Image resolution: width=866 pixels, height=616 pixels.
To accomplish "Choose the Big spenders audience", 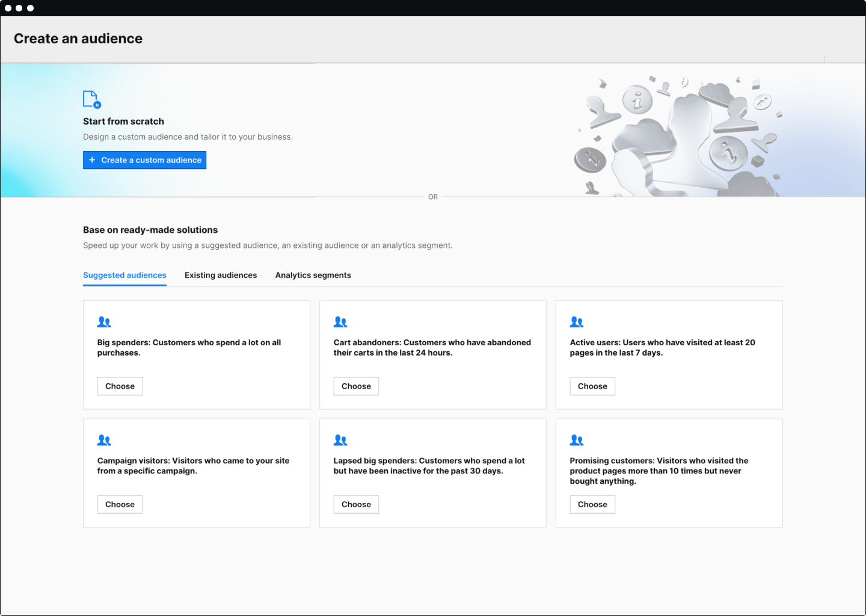I will (x=120, y=386).
